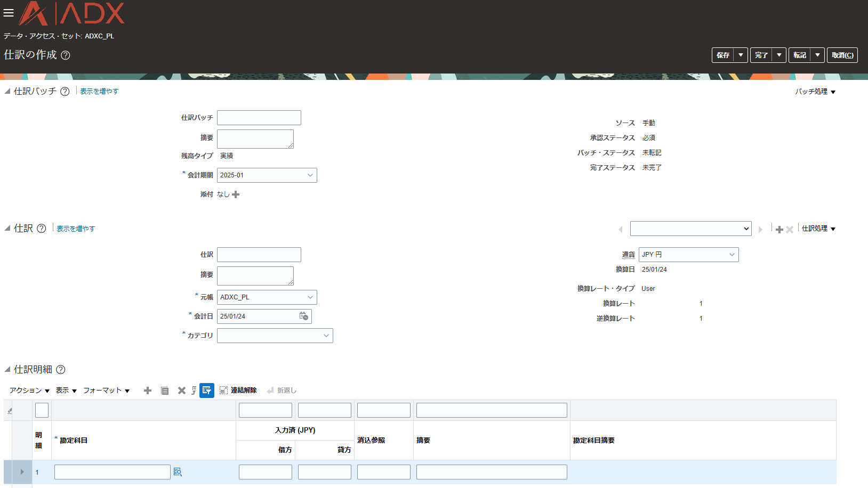Delete the selected journal line

point(181,391)
